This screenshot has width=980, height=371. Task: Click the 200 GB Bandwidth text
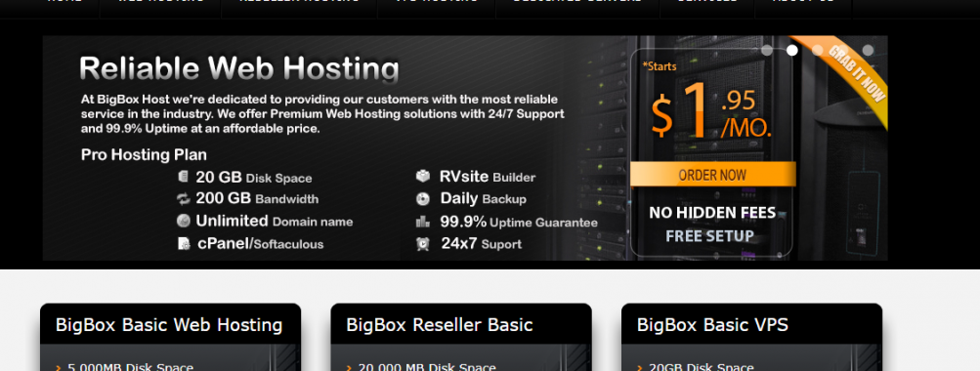(257, 198)
